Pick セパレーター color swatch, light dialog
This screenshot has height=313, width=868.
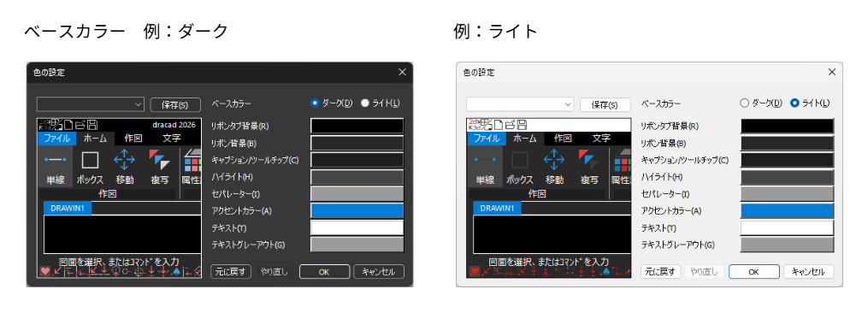[x=787, y=194]
